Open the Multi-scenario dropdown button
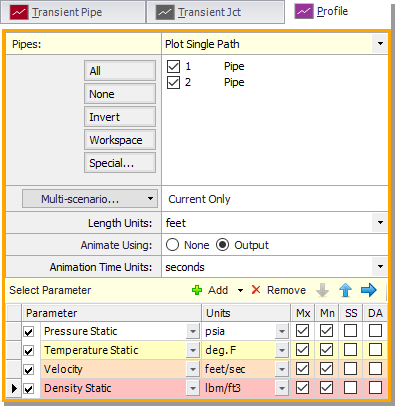This screenshot has height=406, width=395. pos(90,199)
